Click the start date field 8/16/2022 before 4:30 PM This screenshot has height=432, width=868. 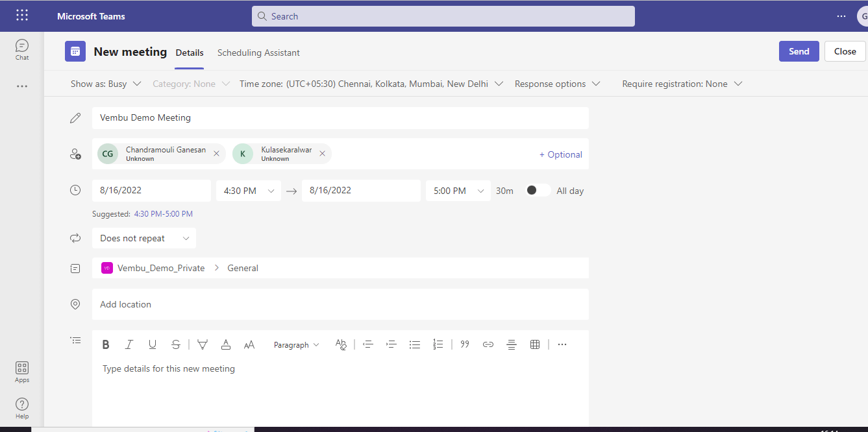tap(151, 191)
